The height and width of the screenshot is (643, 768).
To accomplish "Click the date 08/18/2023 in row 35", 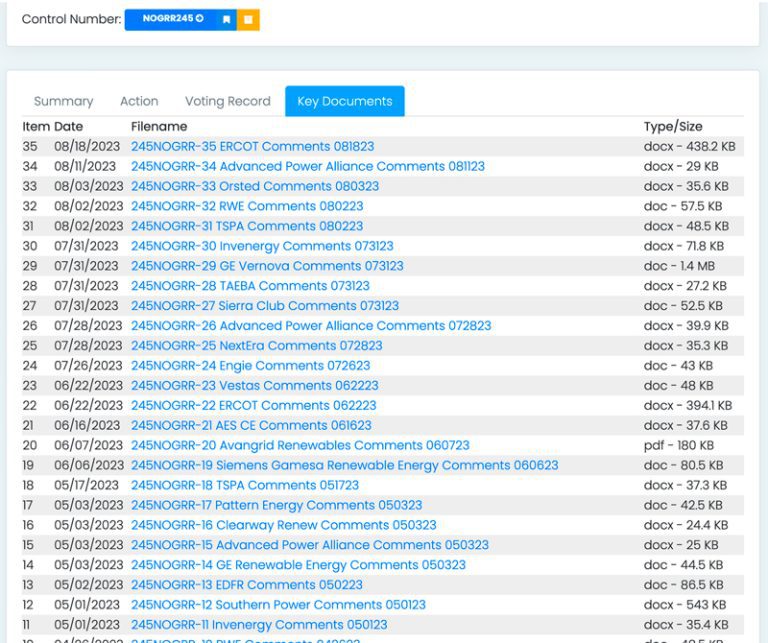I will tap(87, 146).
